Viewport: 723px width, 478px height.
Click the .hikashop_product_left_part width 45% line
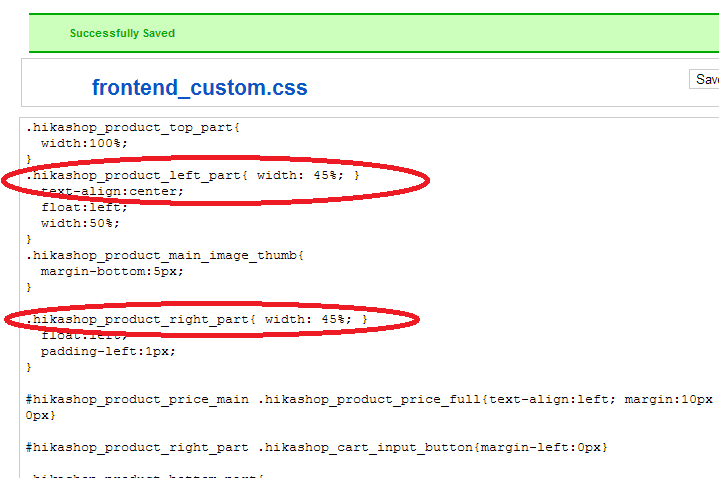[195, 176]
